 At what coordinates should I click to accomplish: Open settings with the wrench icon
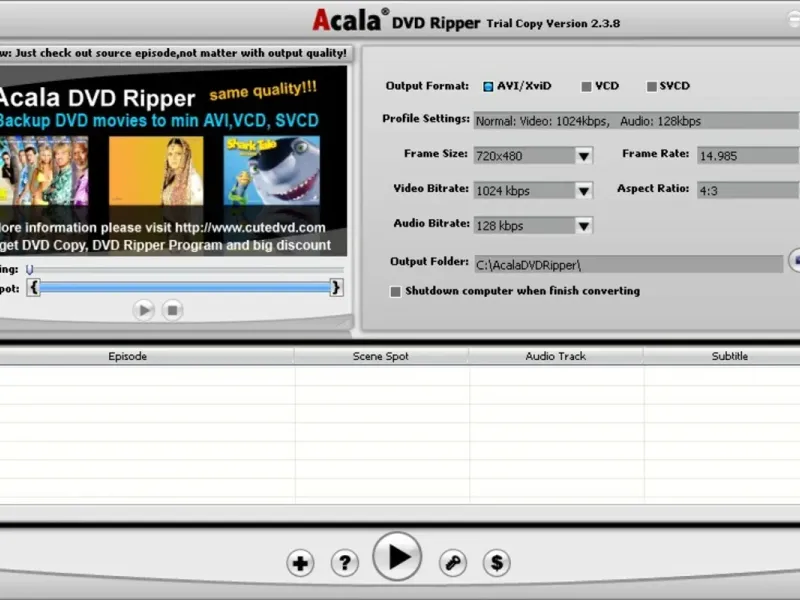pyautogui.click(x=453, y=563)
